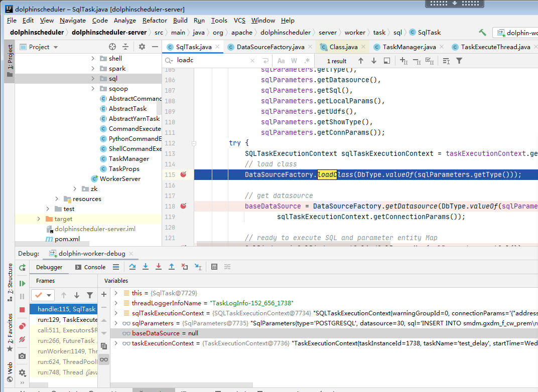Click dolphinscheduler-server breadcrumb
Screen dimensions: 538x392
[x=109, y=33]
